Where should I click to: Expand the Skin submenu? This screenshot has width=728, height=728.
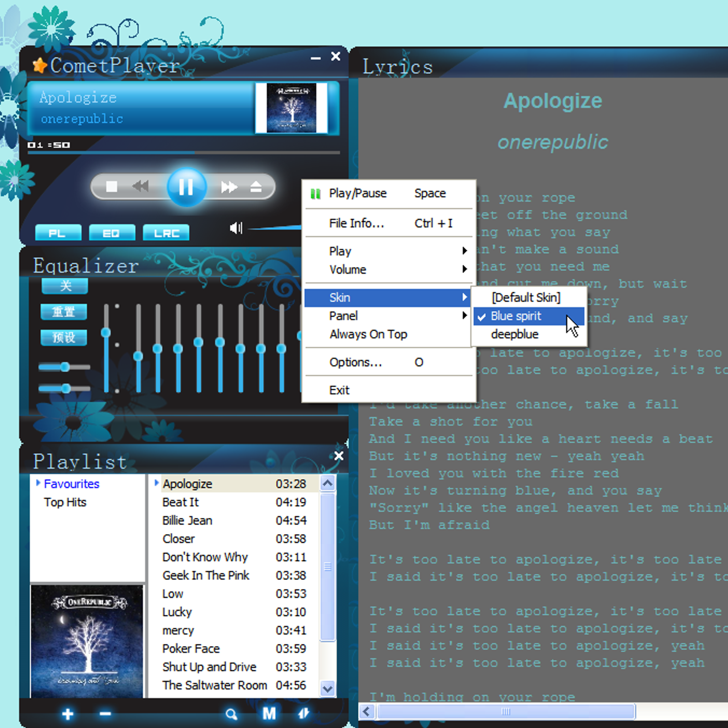tap(388, 298)
